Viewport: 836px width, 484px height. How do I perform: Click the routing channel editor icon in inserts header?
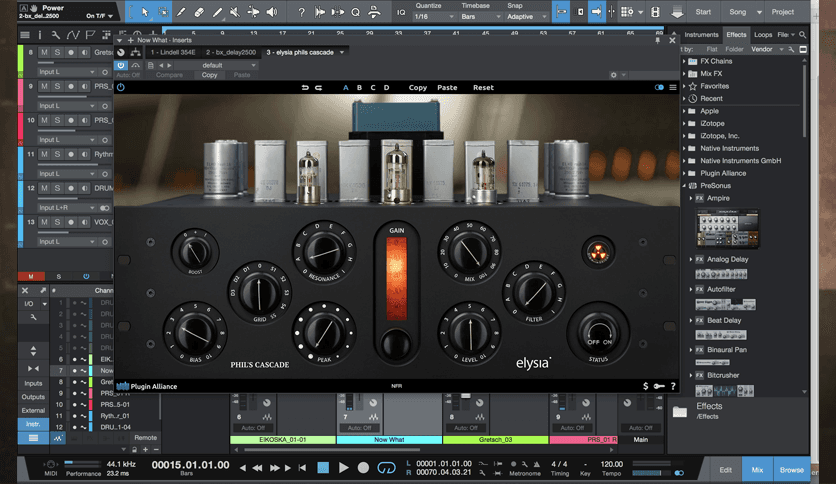[x=136, y=52]
